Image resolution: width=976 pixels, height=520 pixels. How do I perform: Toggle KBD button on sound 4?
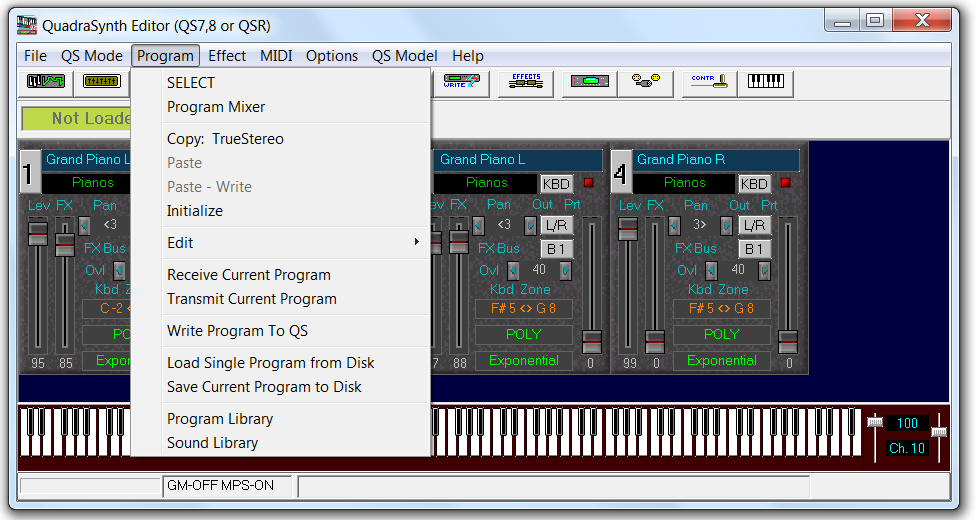(x=754, y=184)
